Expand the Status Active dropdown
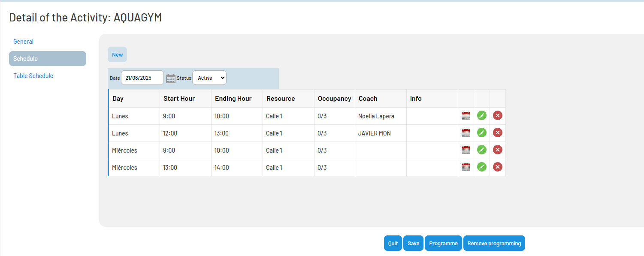The image size is (644, 256). (x=209, y=78)
